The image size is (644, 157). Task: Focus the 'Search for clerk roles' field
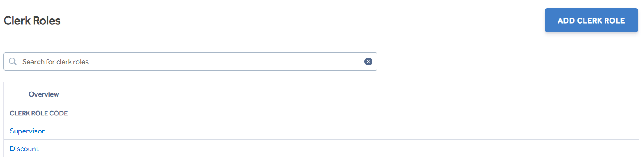click(190, 62)
